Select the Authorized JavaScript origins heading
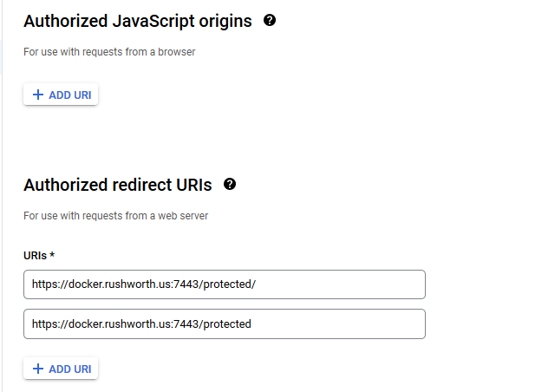This screenshot has width=535, height=392. 138,21
